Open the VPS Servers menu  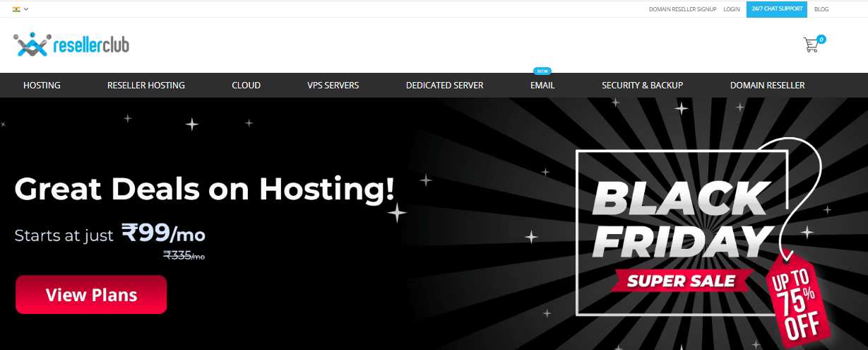coord(333,85)
